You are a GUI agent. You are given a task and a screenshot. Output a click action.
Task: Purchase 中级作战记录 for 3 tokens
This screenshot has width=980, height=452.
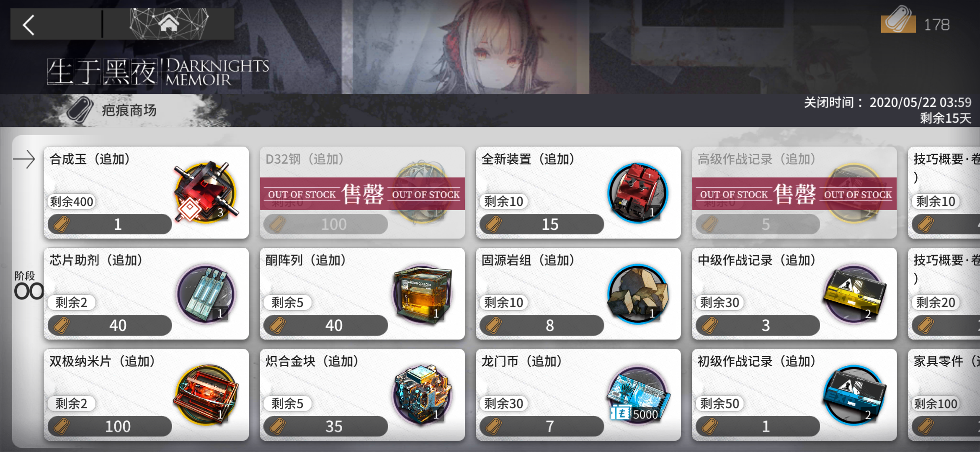pyautogui.click(x=758, y=325)
